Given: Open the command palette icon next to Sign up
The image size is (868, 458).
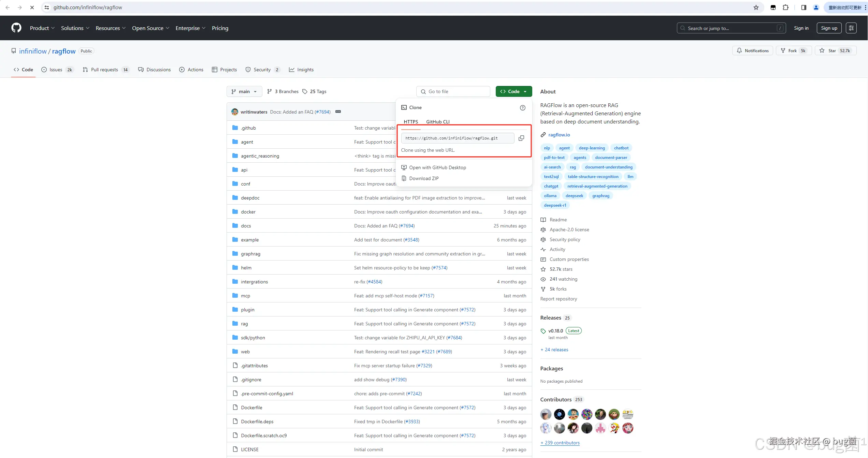Looking at the screenshot, I should point(851,28).
